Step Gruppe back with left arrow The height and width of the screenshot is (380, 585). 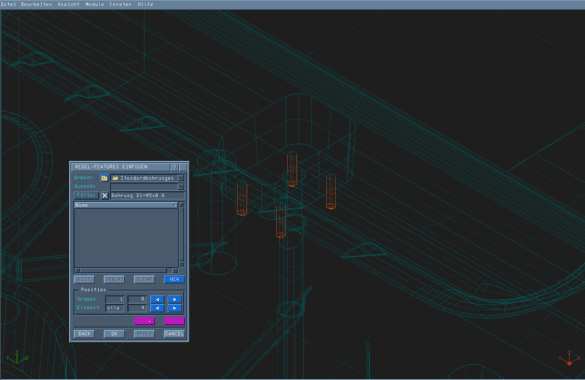pyautogui.click(x=157, y=299)
